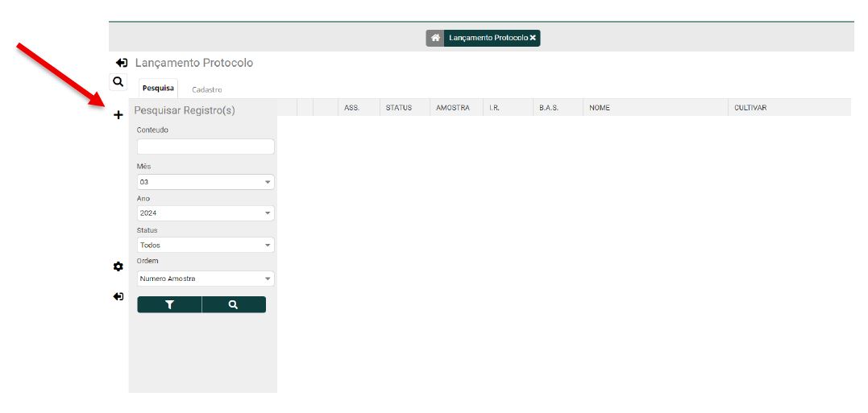Select the Lançamento Protocolo tab in top bar

tap(488, 38)
